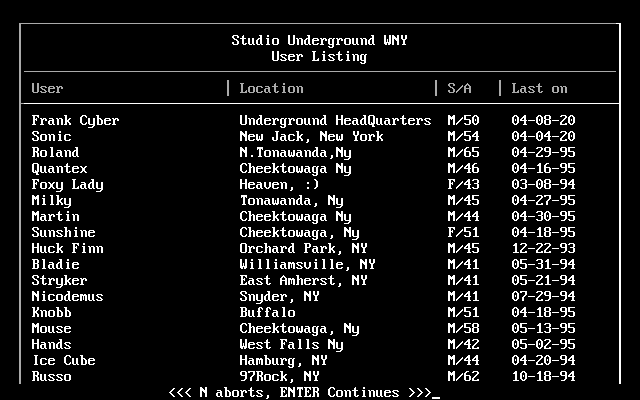Image resolution: width=640 pixels, height=400 pixels.
Task: Select user 'Huck Finn'
Action: point(67,248)
